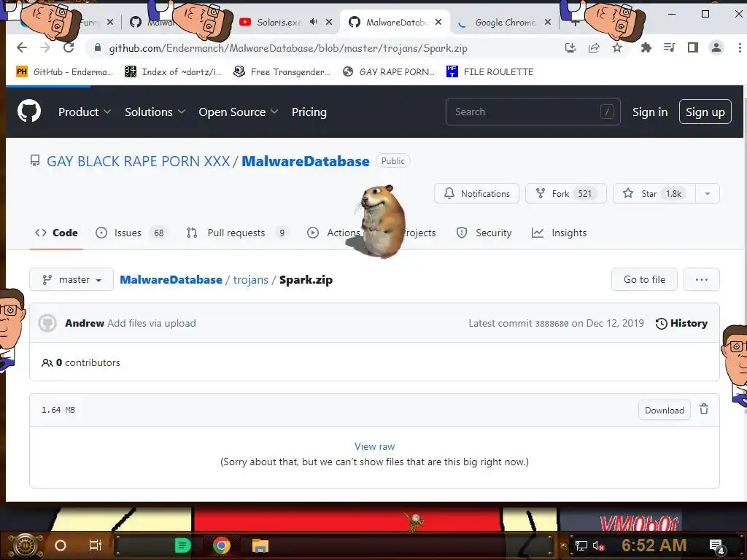747x560 pixels.
Task: Switch to the Google Chrome tab
Action: (505, 22)
